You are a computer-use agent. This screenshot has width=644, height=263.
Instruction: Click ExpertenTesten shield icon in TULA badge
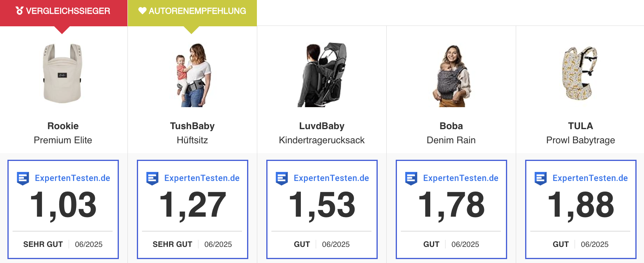541,179
